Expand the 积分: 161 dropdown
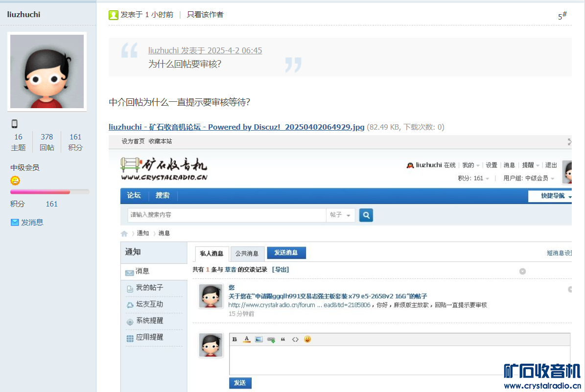 473,178
